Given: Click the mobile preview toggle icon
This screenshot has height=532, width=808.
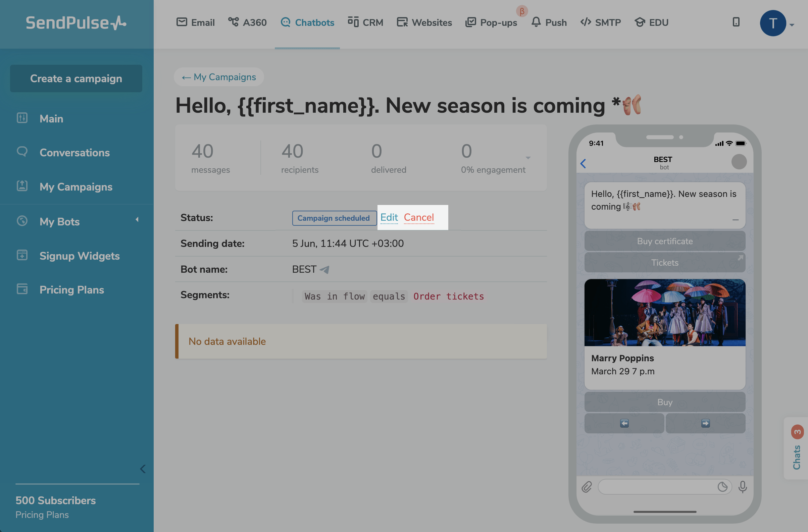Looking at the screenshot, I should point(736,21).
